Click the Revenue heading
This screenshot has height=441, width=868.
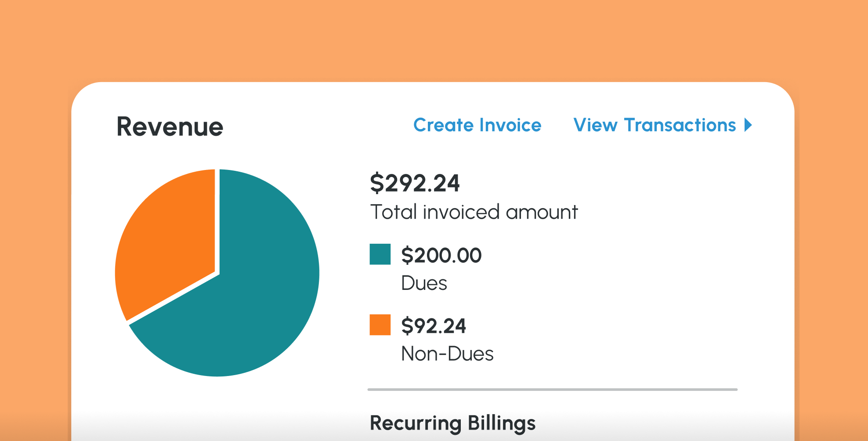pos(170,127)
